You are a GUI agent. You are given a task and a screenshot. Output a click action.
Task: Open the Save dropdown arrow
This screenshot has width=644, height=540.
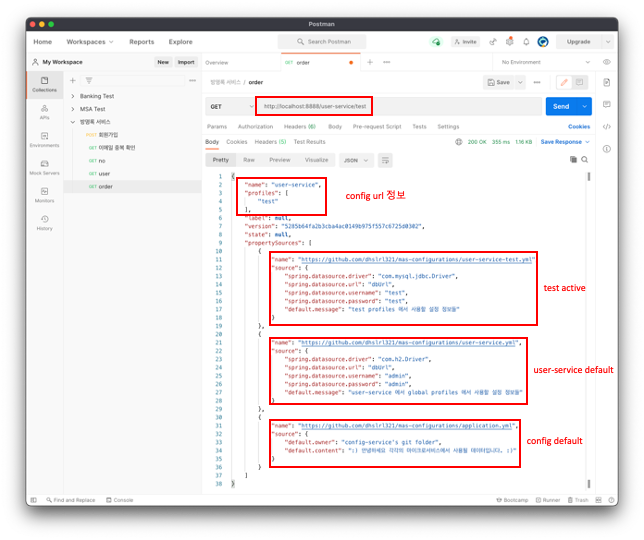[520, 83]
